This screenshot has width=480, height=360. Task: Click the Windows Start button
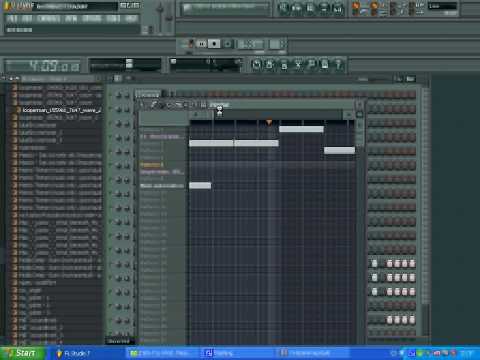(x=22, y=353)
